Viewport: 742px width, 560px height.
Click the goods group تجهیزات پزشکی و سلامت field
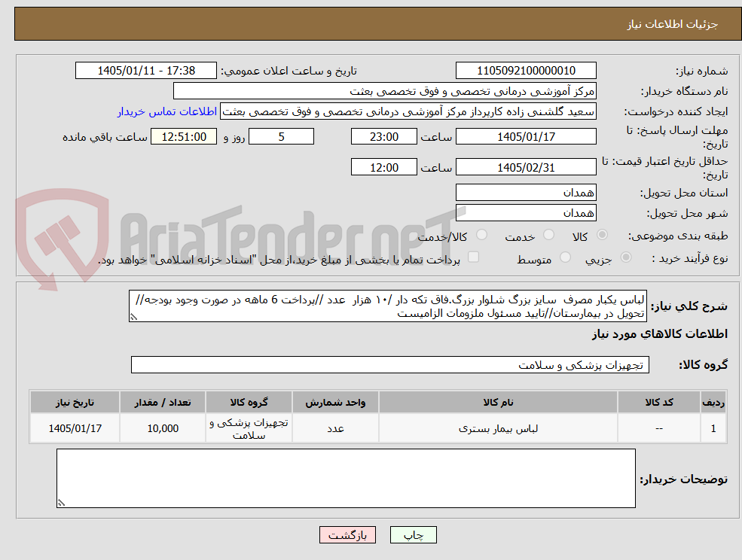390,364
